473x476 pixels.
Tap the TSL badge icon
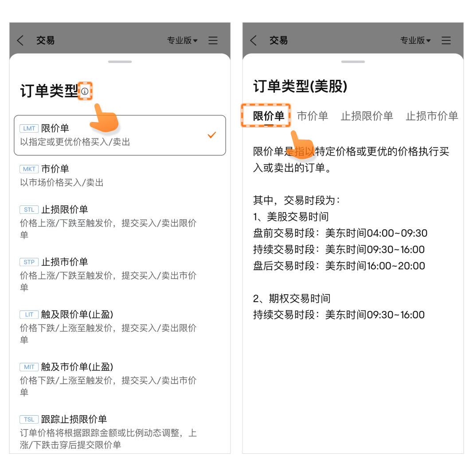coord(29,420)
